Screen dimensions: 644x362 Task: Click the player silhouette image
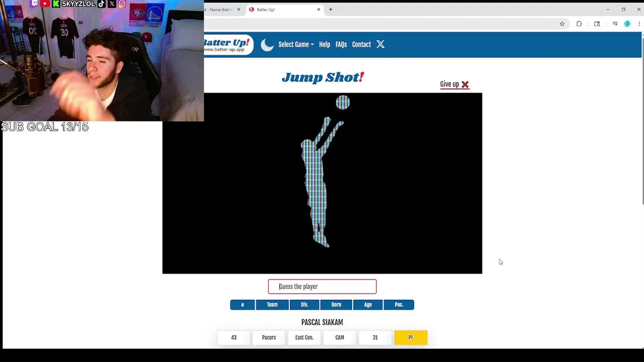(322, 183)
